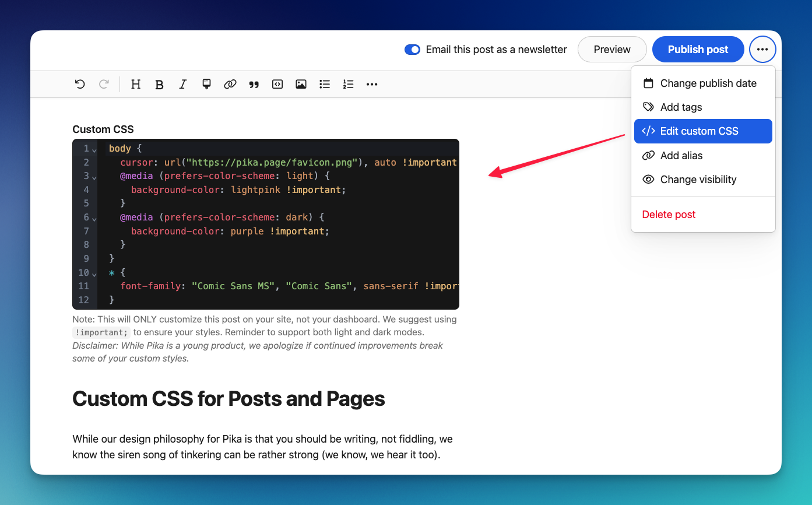This screenshot has width=812, height=505.
Task: Select 'Delete post' in the dropdown menu
Action: (669, 214)
